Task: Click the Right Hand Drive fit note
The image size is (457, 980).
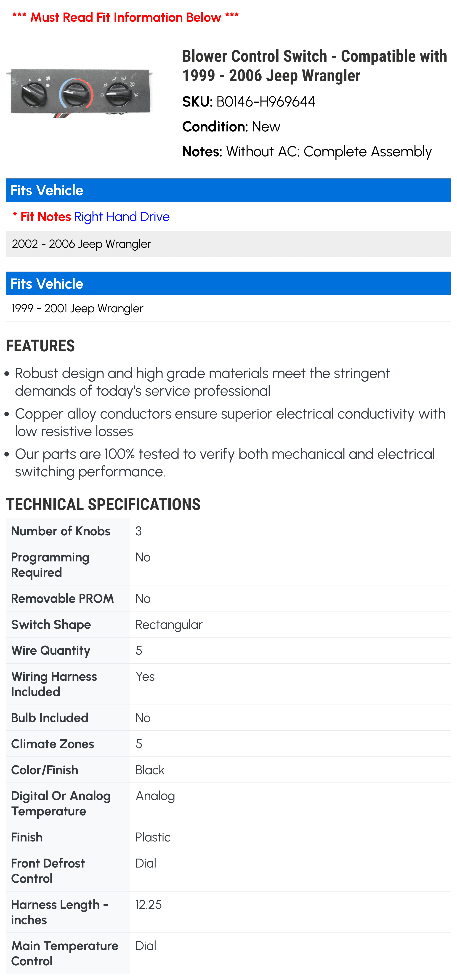Action: 122,216
